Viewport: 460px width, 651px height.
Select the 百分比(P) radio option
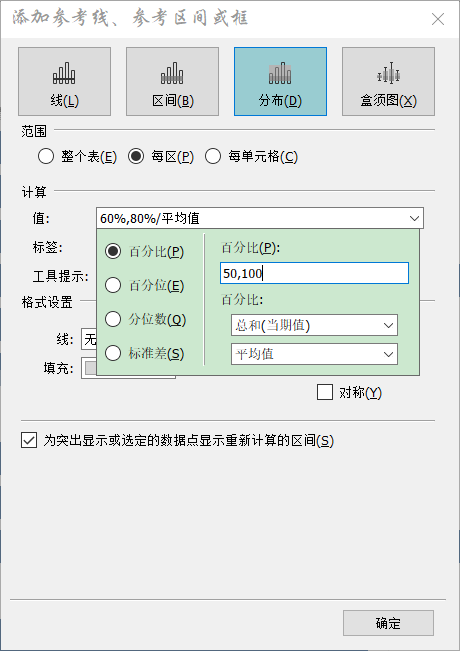[113, 251]
